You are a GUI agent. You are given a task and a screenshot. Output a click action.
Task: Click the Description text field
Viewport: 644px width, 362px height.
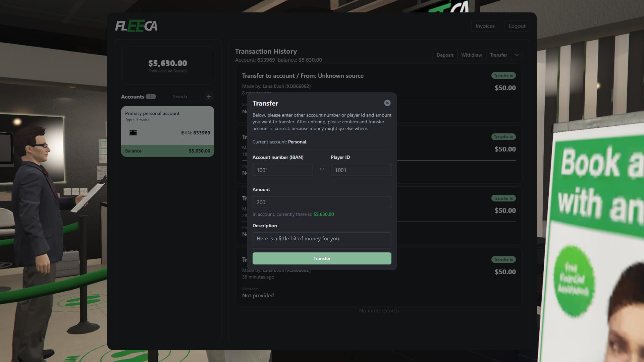pyautogui.click(x=322, y=238)
